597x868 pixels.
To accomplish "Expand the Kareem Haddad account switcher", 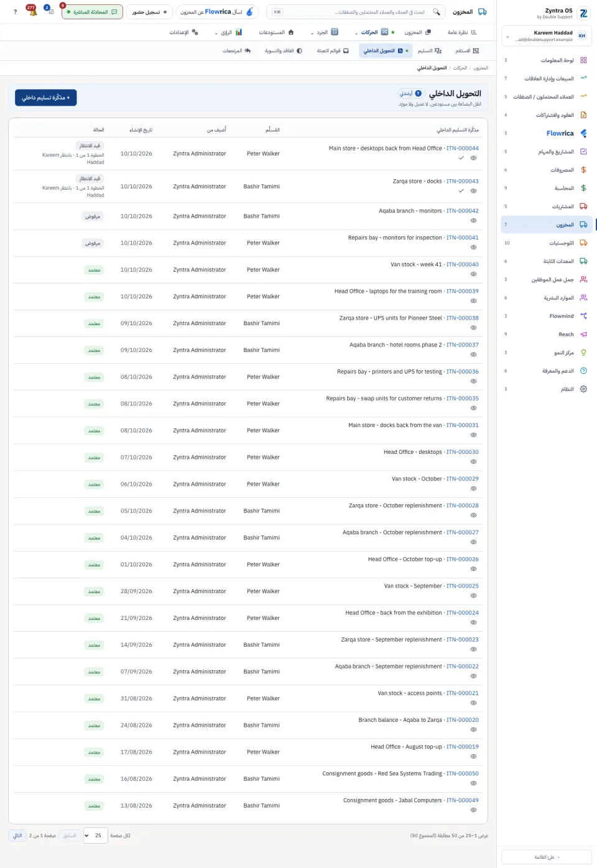I will pyautogui.click(x=547, y=36).
